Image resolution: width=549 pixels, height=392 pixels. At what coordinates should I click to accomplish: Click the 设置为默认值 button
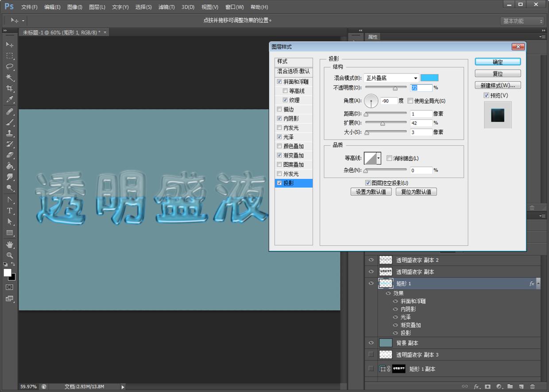click(x=371, y=192)
